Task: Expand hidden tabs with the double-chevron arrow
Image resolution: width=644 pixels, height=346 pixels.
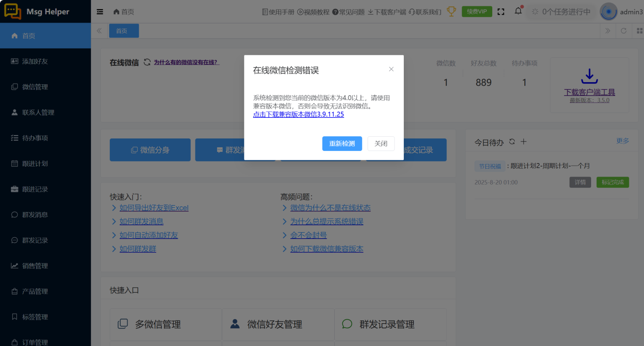Action: point(608,30)
